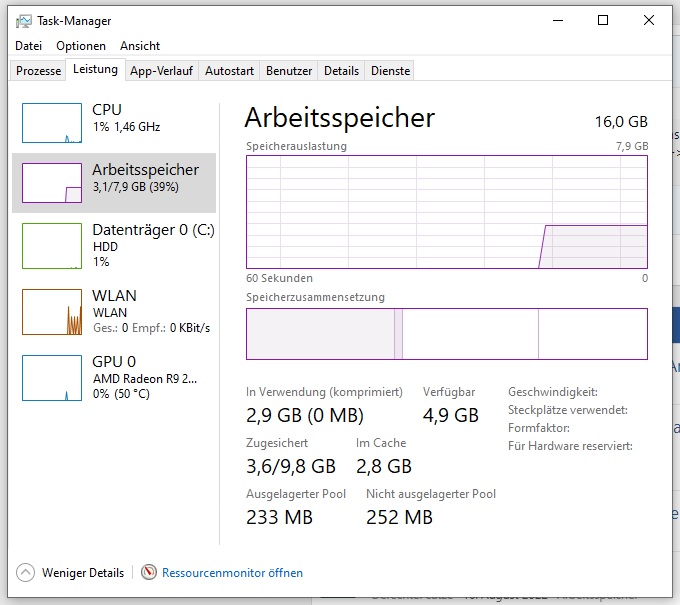Click the Nicht ausgelagerter Pool value 252 MB
680x605 pixels.
pos(399,517)
